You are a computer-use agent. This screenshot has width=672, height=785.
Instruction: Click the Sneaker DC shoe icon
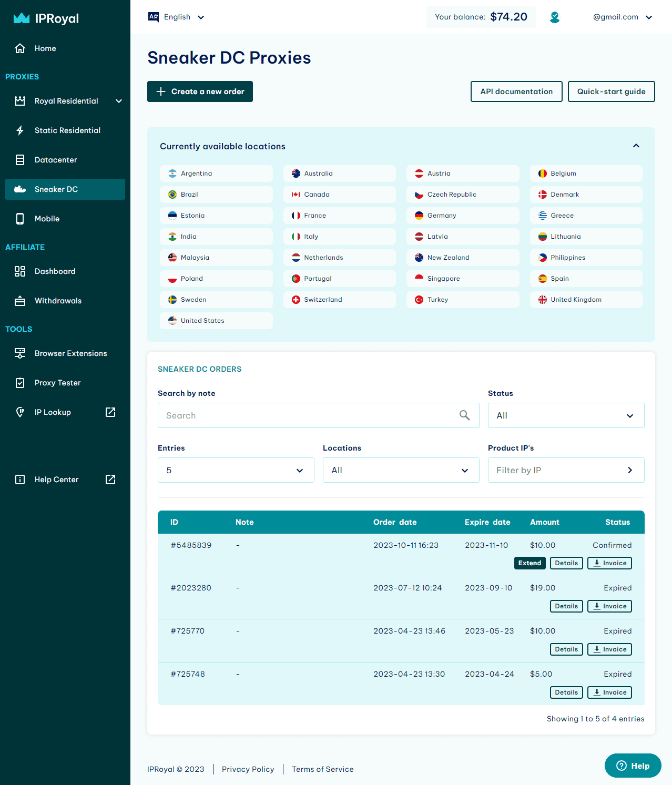pyautogui.click(x=20, y=189)
